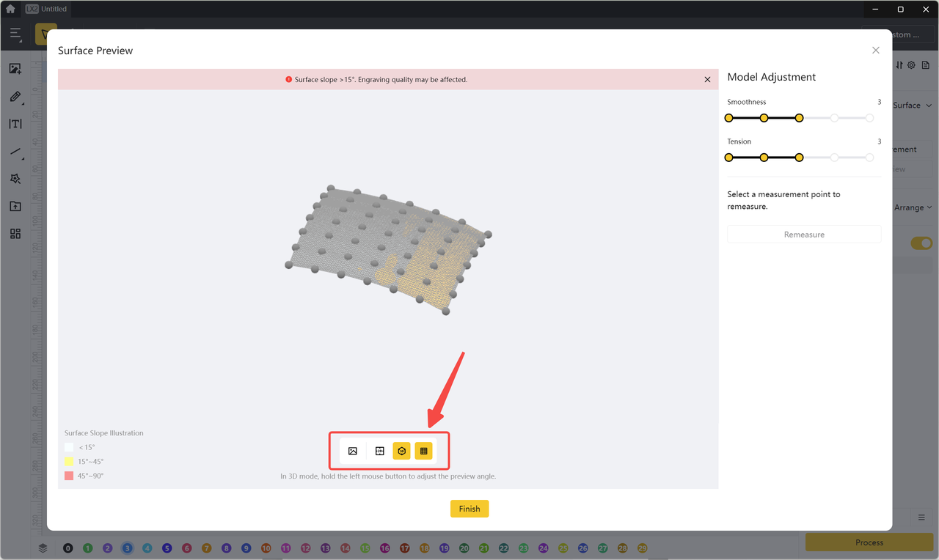This screenshot has width=939, height=560.
Task: Click the Remeasure button
Action: point(804,235)
